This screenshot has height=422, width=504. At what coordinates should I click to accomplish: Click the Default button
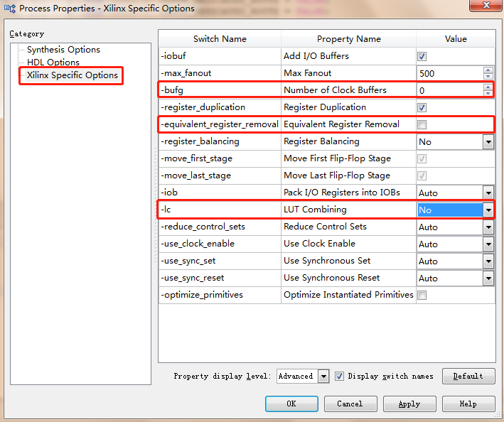(x=468, y=376)
